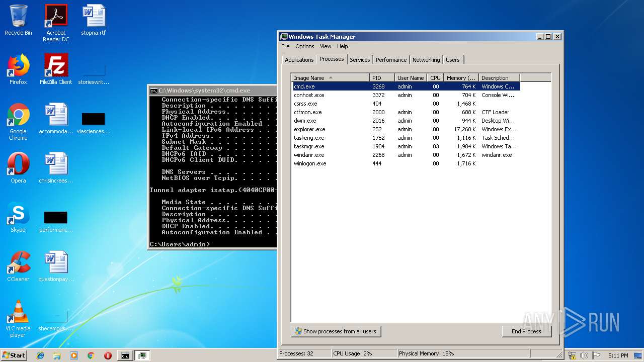Select chrisincreas... Word document on desktop
The height and width of the screenshot is (362, 644).
pos(56,168)
